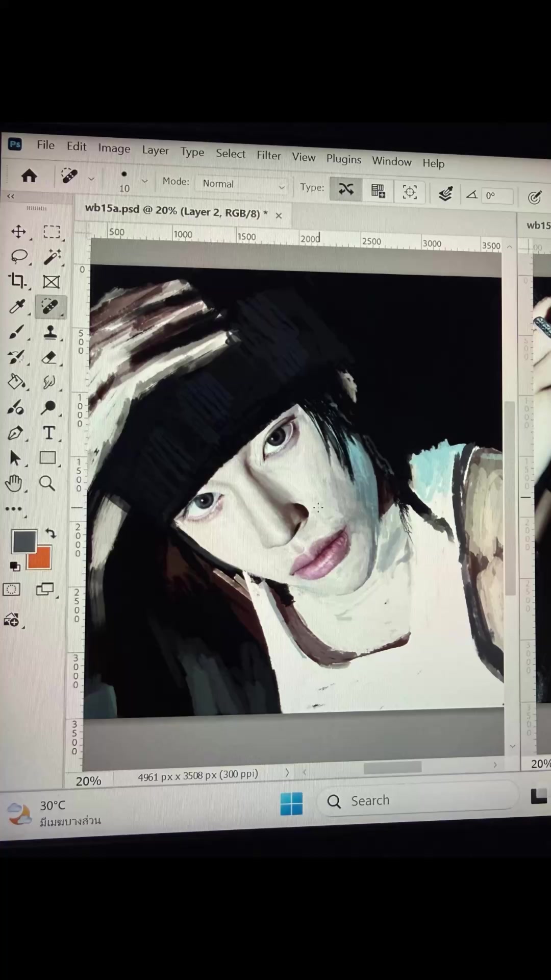
Task: Select the Hand tool
Action: (14, 482)
